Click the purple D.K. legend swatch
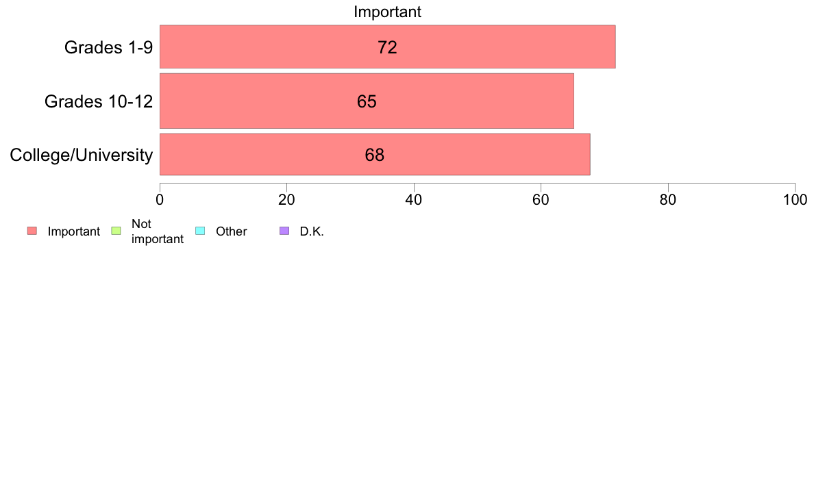Image resolution: width=814 pixels, height=504 pixels. (x=284, y=231)
